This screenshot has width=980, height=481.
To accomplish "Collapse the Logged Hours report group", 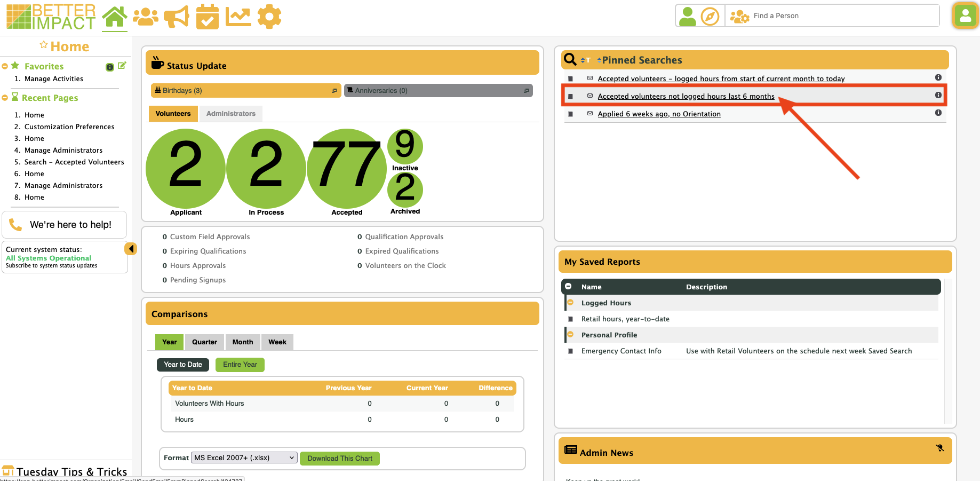I will pos(570,303).
